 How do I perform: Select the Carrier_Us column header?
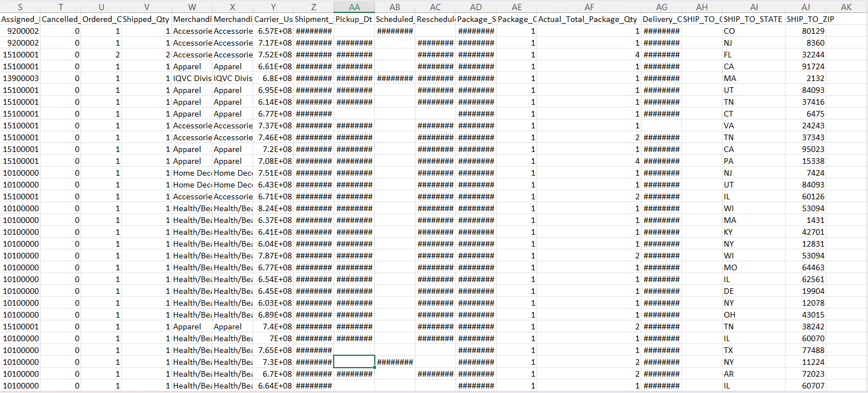273,19
